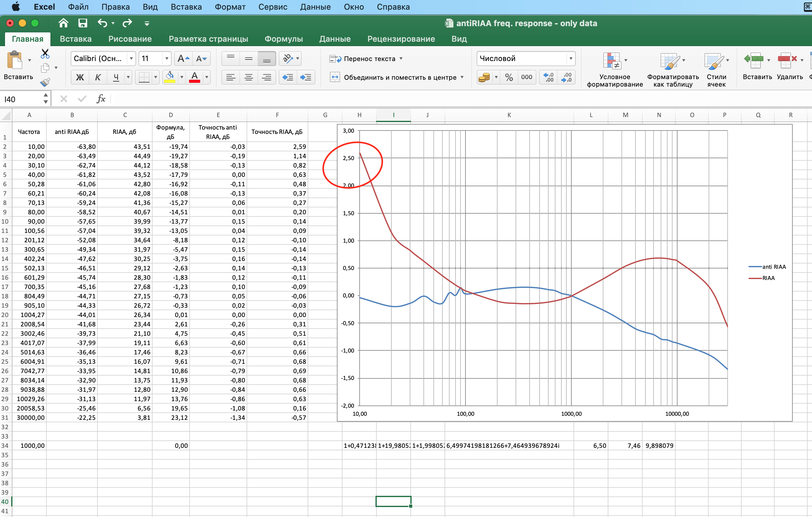Click the Home icon in title bar
This screenshot has width=812, height=517.
tap(64, 23)
